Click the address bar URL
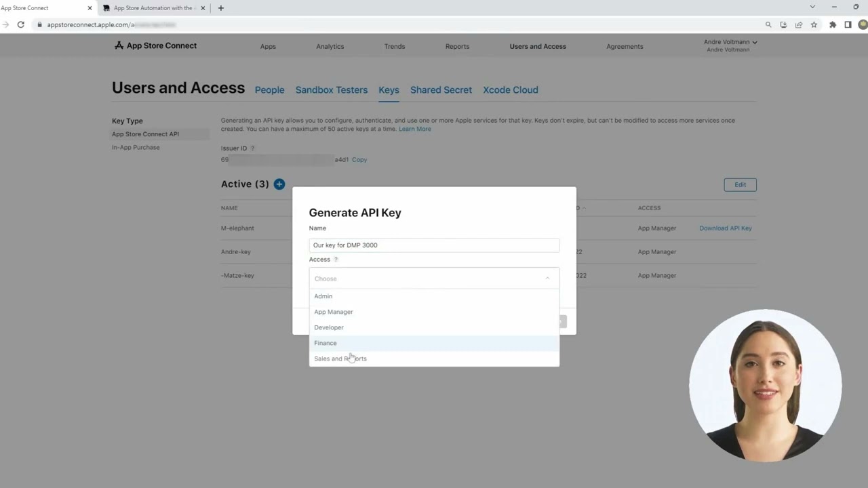 pos(111,24)
